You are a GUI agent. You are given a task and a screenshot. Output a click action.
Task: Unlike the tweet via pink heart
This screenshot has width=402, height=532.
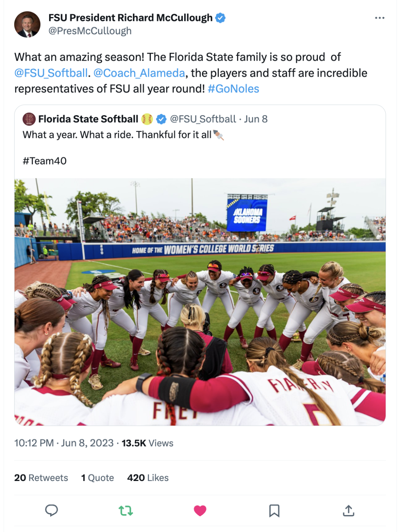pyautogui.click(x=200, y=510)
